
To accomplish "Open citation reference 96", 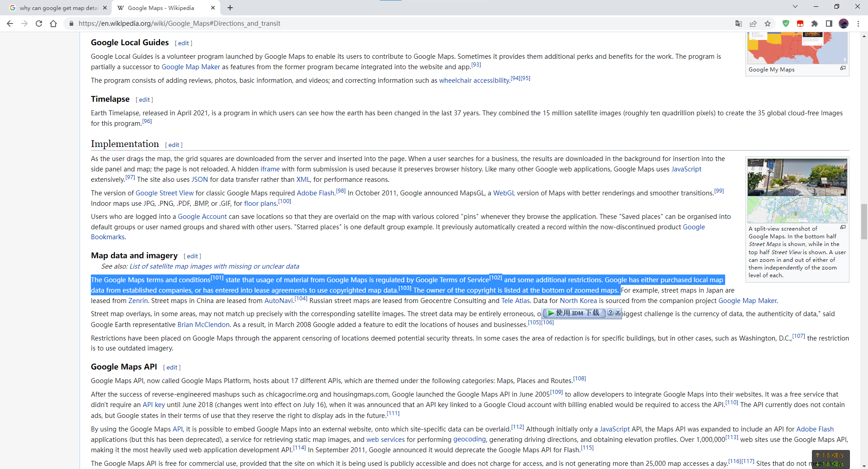I will (x=147, y=121).
